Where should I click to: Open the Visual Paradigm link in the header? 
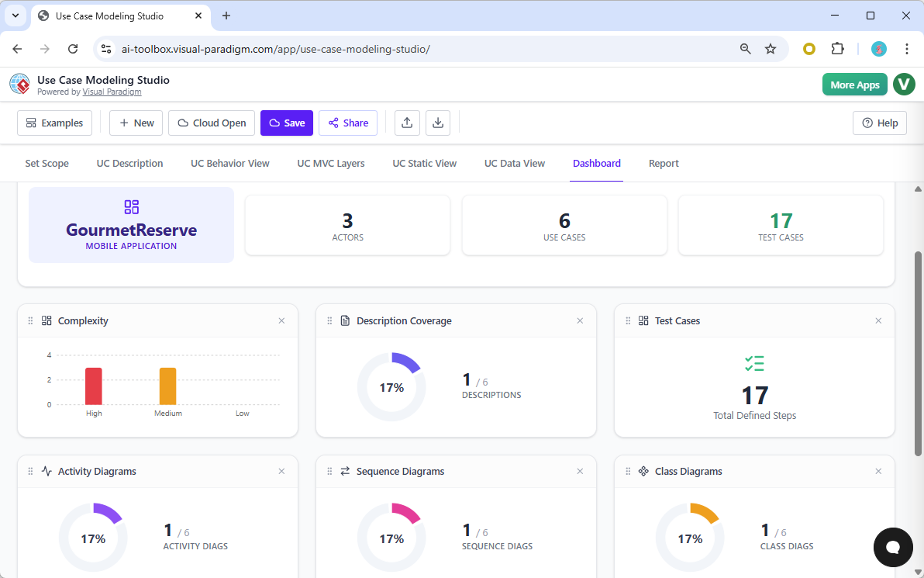pyautogui.click(x=112, y=91)
